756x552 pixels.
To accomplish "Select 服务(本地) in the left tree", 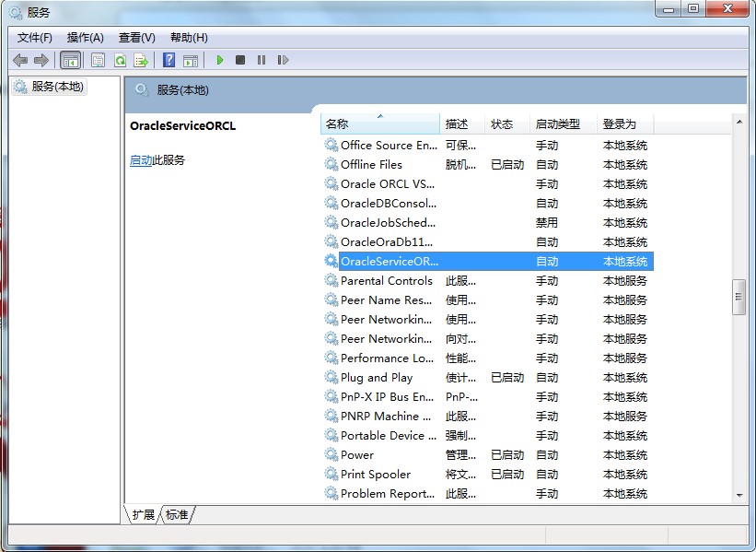I will (x=49, y=87).
